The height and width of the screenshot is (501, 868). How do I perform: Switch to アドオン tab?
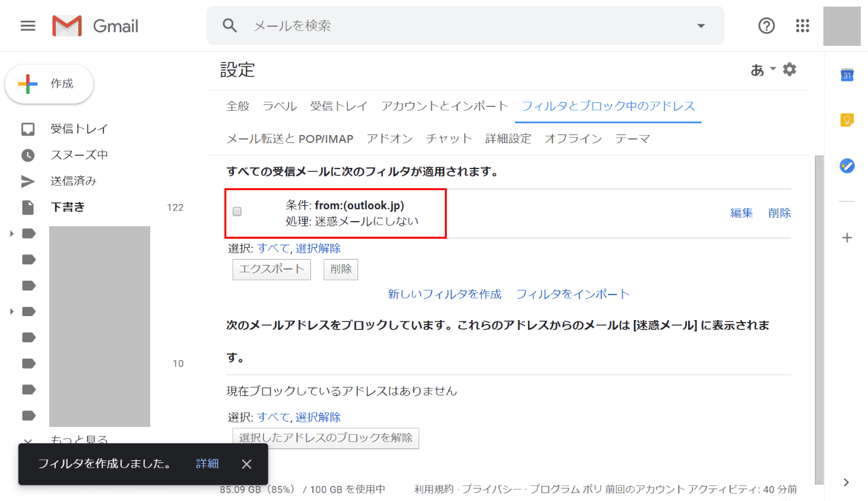coord(390,138)
